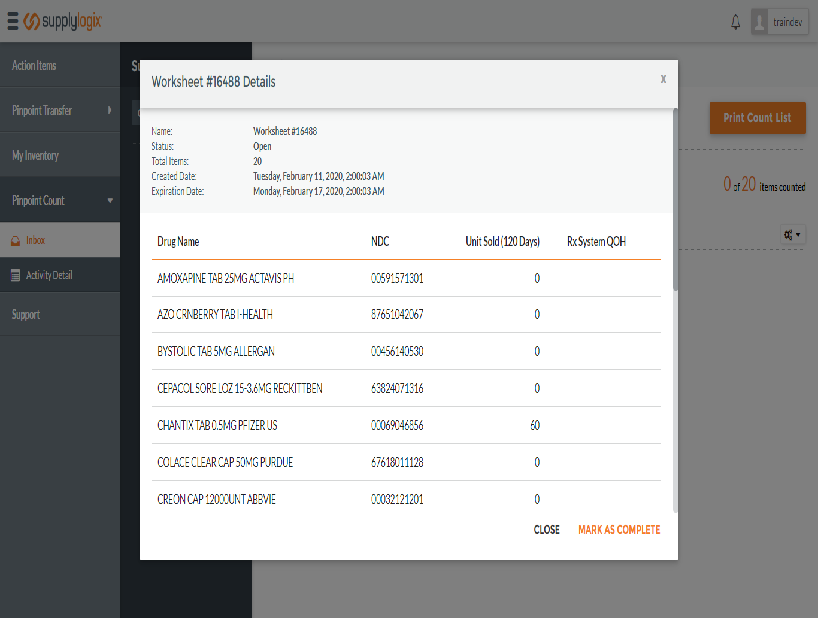Image resolution: width=818 pixels, height=618 pixels.
Task: Click the Unit Sold (120 Days) header
Action: point(502,242)
